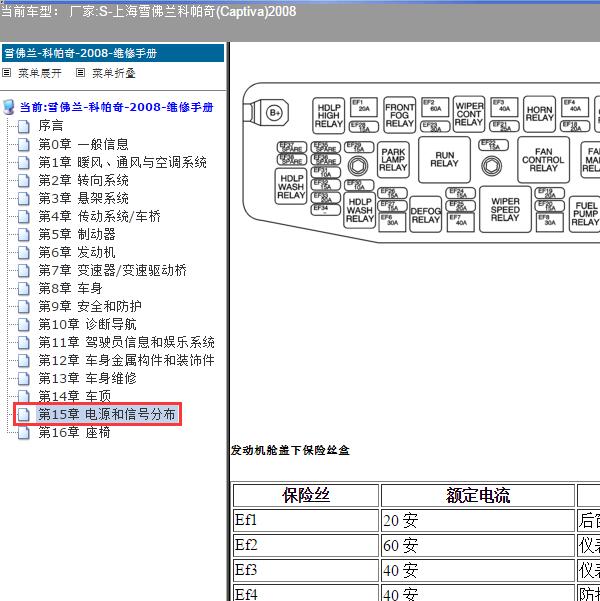Click the 保险丝 column header

[306, 495]
